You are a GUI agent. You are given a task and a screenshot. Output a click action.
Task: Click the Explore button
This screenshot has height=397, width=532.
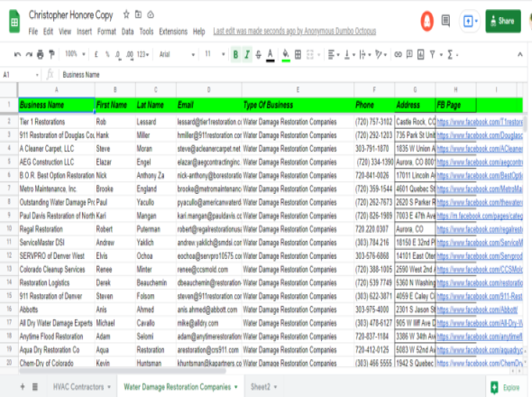[x=505, y=387]
